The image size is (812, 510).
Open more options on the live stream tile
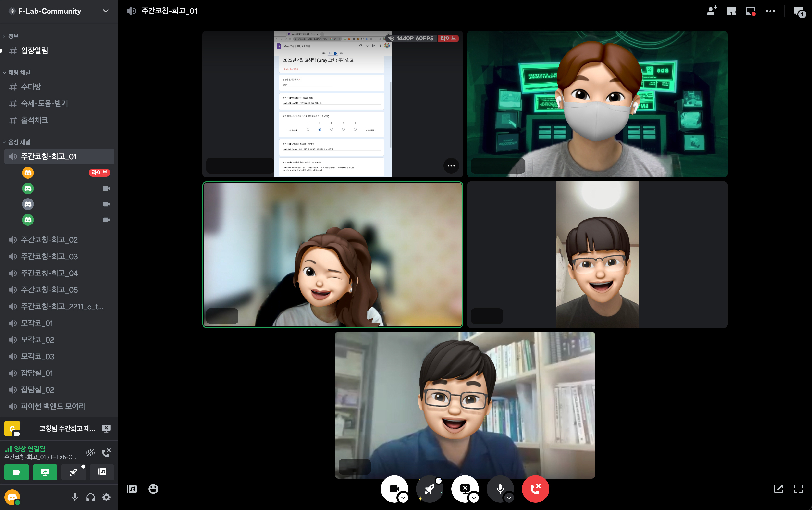(x=451, y=166)
